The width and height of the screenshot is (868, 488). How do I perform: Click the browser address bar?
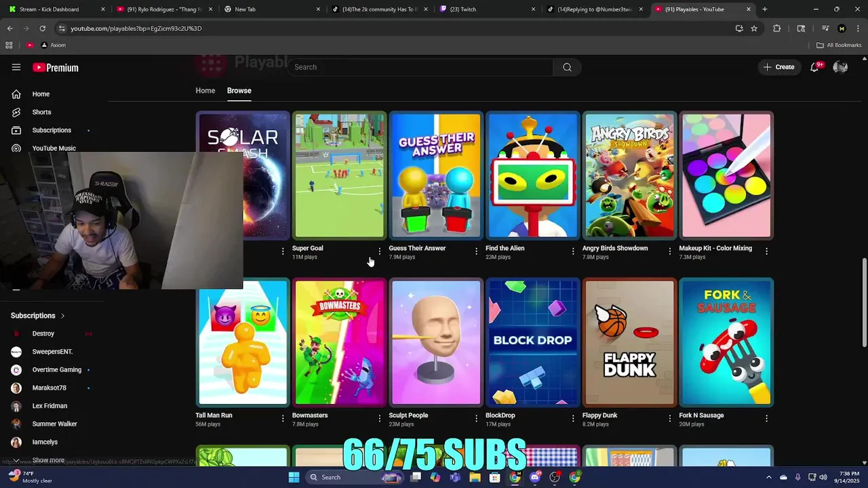(x=393, y=28)
